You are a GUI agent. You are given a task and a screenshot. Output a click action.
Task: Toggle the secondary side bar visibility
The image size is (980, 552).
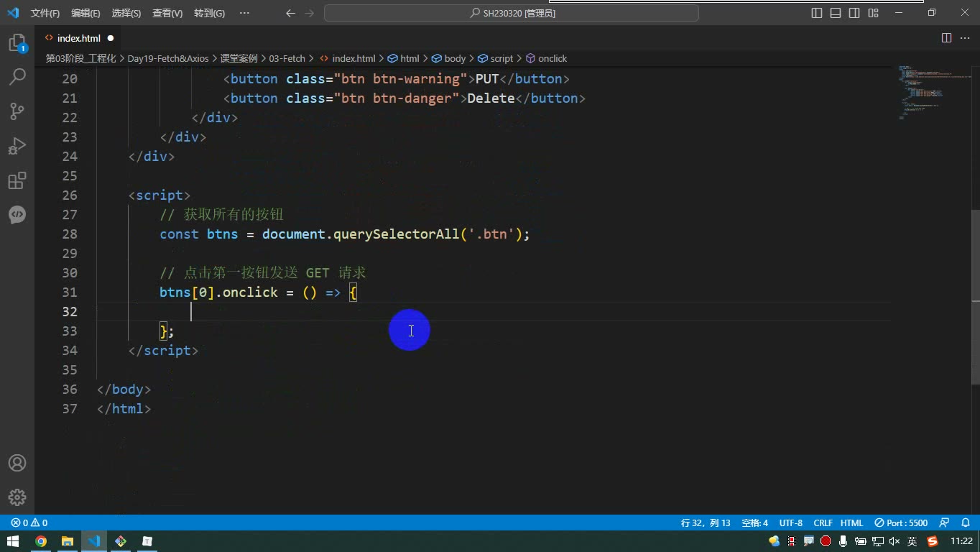pyautogui.click(x=854, y=13)
